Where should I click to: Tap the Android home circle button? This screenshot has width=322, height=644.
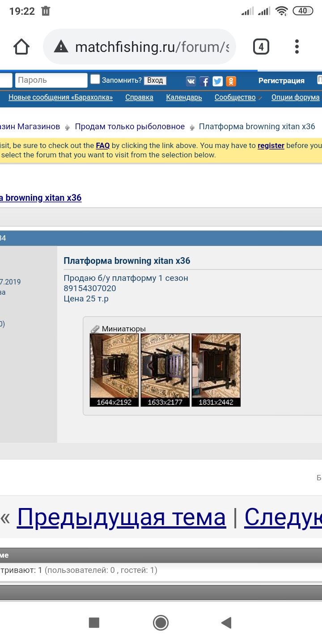161,623
